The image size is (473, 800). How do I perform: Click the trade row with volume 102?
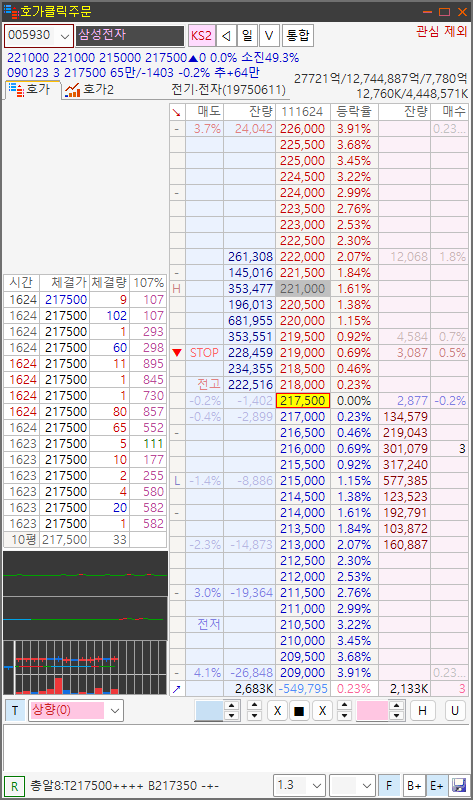coord(85,316)
